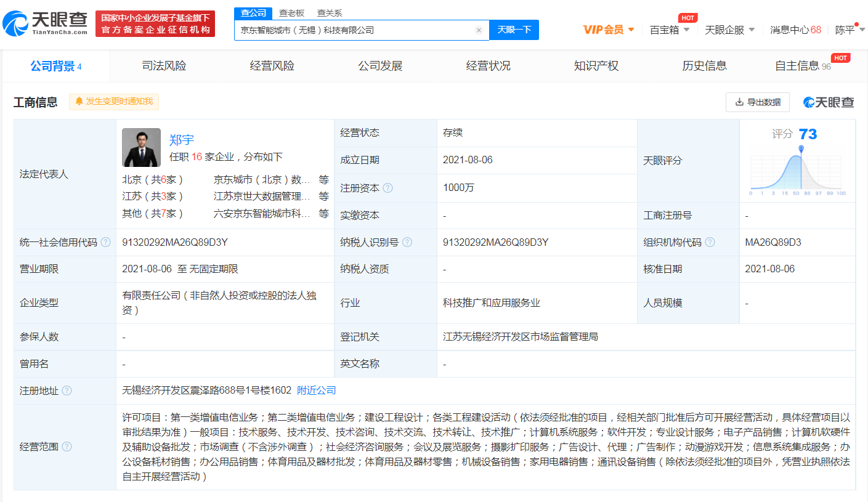Clear search box with the x icon

(x=479, y=30)
